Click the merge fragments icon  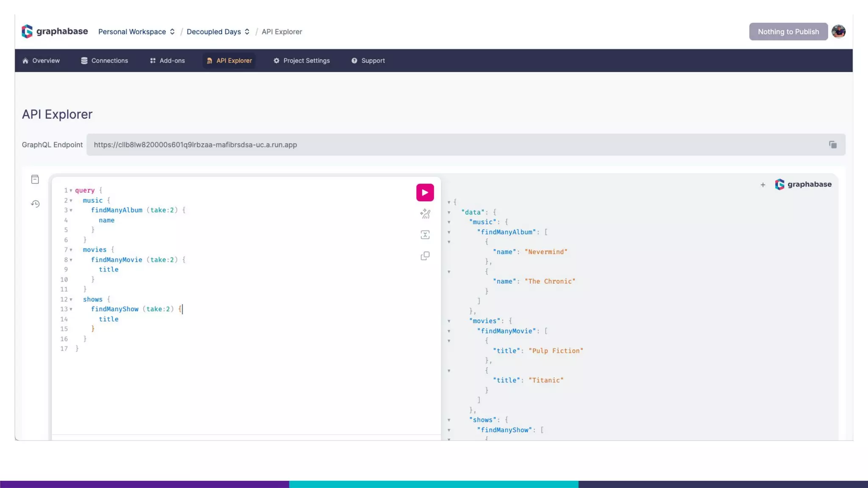point(425,235)
